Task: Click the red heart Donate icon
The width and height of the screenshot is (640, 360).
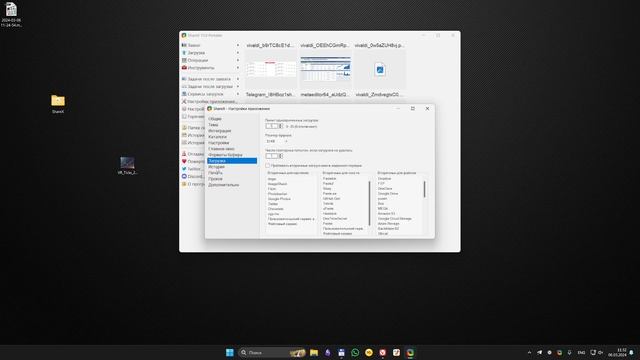Action: (x=184, y=161)
